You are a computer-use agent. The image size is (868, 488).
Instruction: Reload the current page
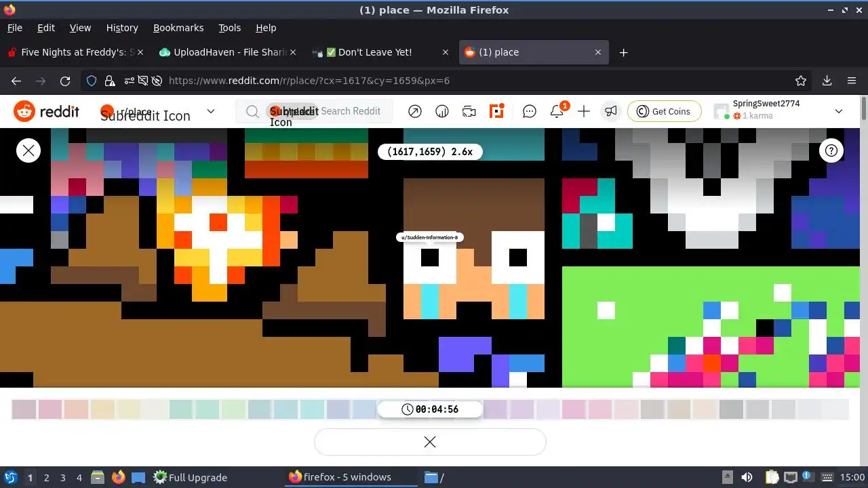coord(65,81)
